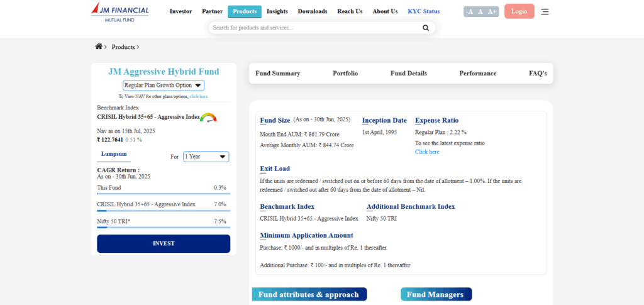
Task: Click the Additional Benchmark Index heading
Action: (x=411, y=206)
